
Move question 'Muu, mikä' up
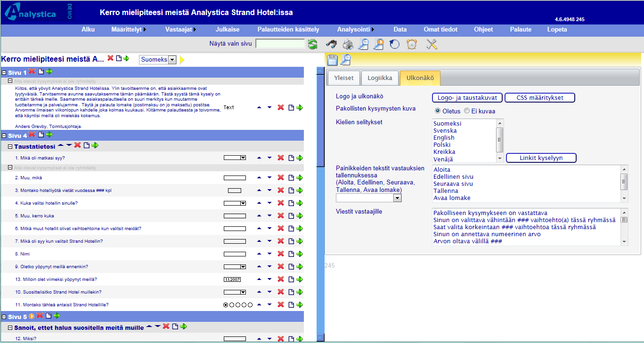[x=259, y=178]
